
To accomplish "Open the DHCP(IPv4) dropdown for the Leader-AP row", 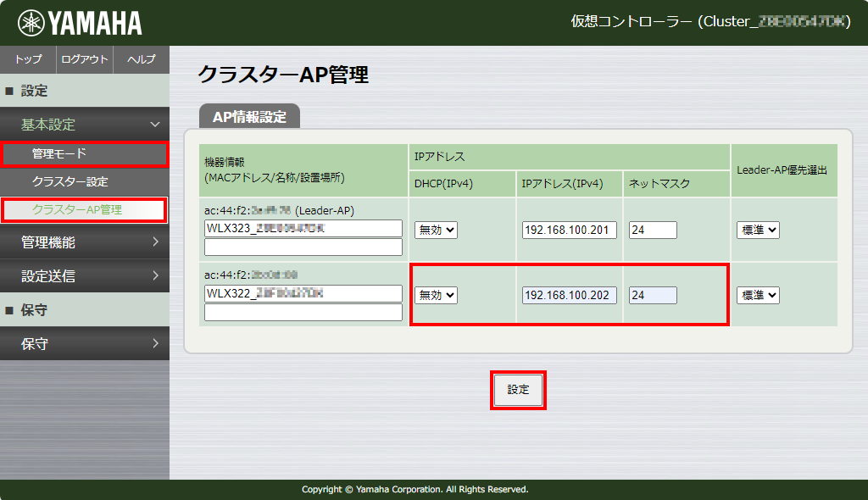I will [x=435, y=230].
